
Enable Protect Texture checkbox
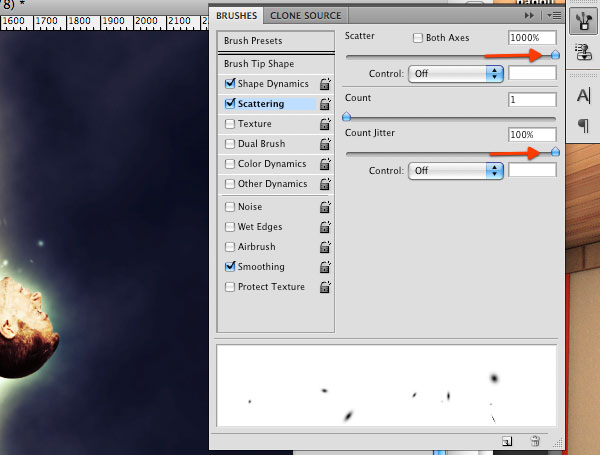(230, 287)
